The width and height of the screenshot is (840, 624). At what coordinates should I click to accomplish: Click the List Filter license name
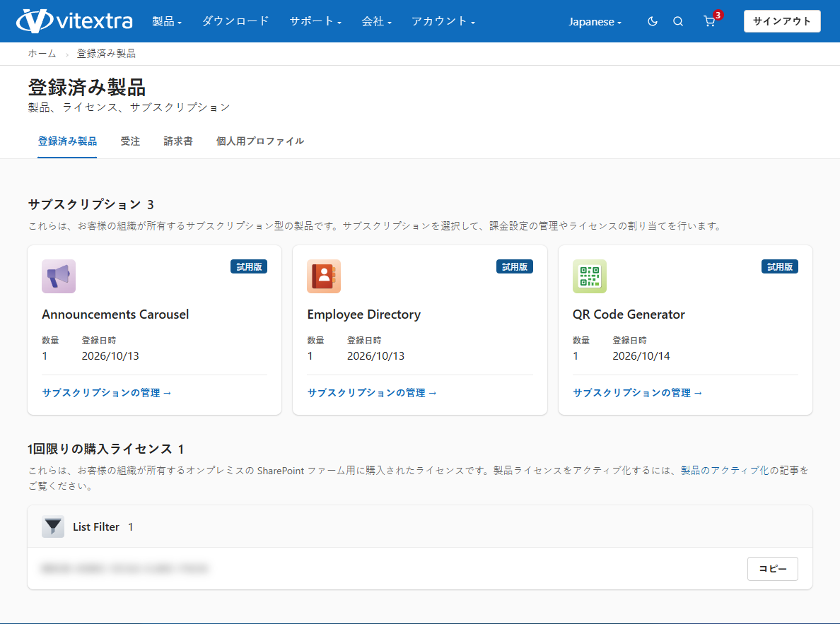pyautogui.click(x=96, y=527)
